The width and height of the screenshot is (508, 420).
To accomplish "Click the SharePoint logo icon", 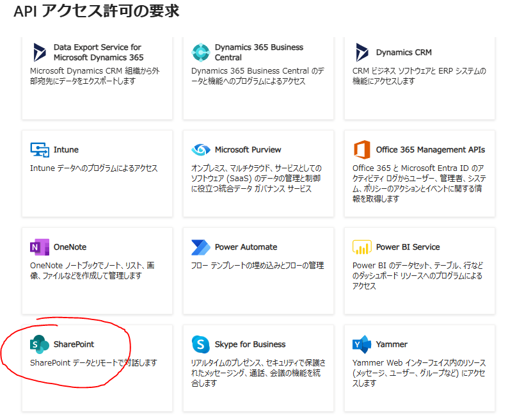I will point(40,344).
